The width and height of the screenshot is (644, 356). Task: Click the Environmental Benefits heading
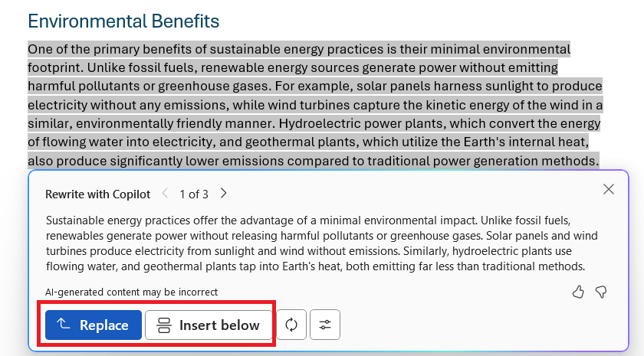tap(123, 21)
